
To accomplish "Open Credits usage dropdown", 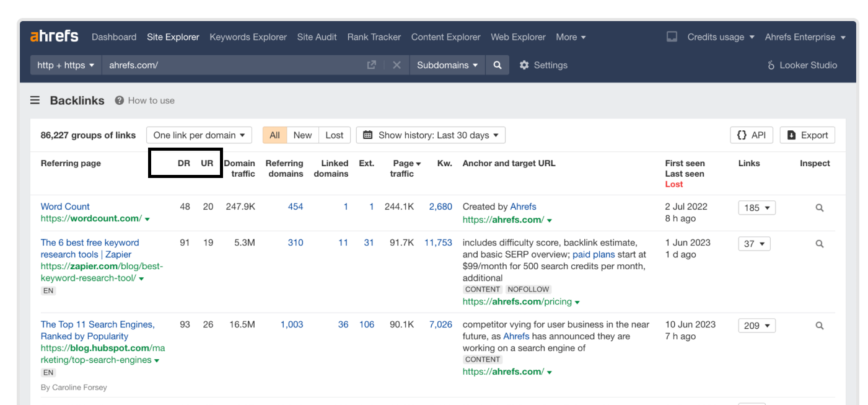I will (721, 37).
